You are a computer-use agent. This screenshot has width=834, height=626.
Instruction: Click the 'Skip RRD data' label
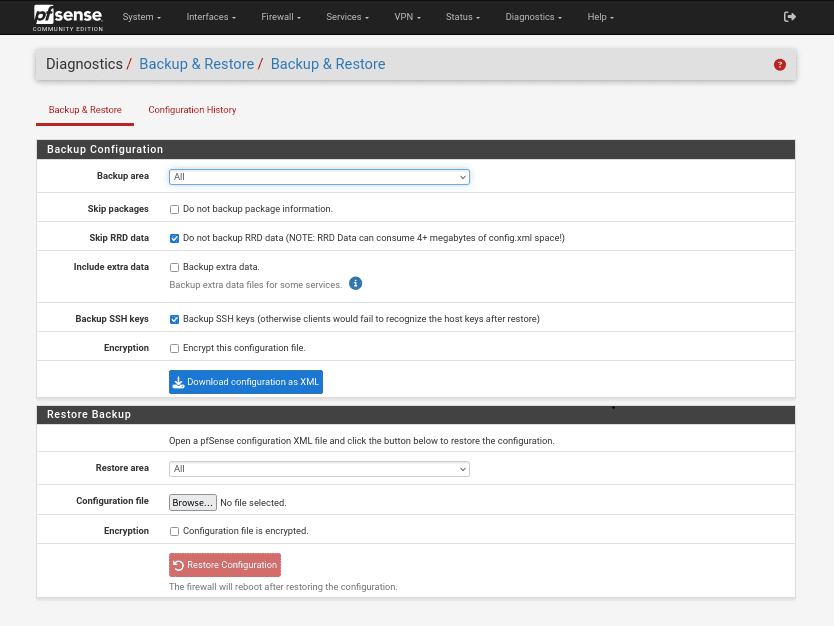tap(119, 238)
